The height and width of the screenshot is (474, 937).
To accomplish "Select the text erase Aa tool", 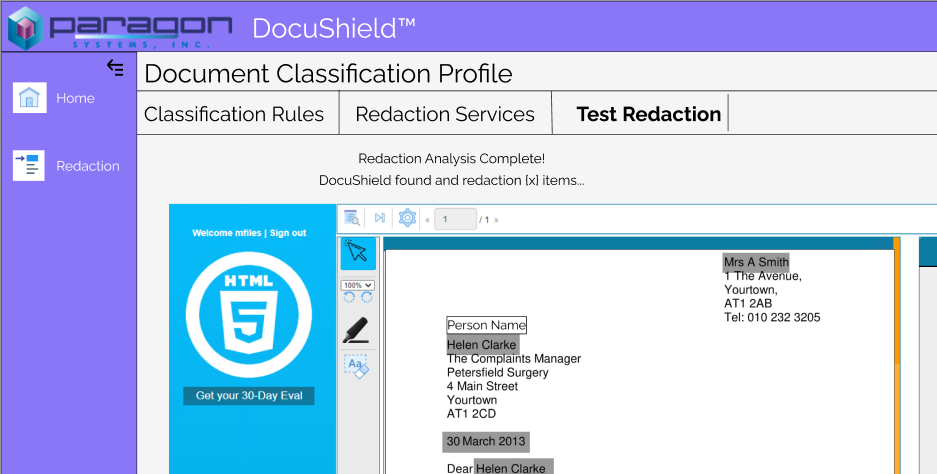I will pos(356,366).
